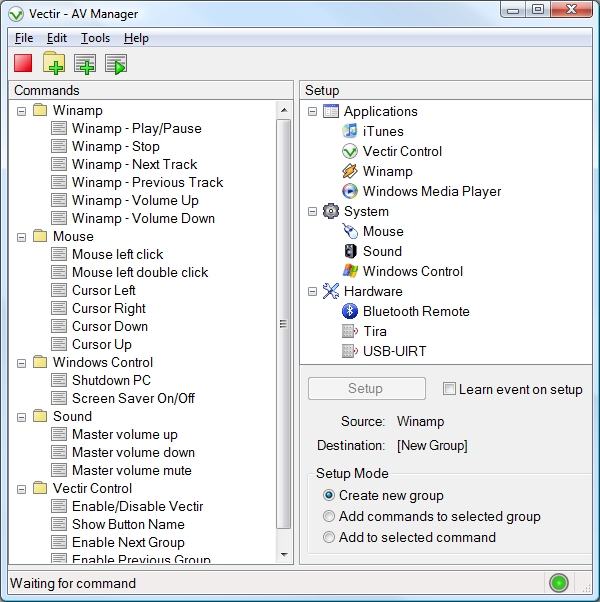Select Cursor Down command
The image size is (600, 602).
(110, 326)
